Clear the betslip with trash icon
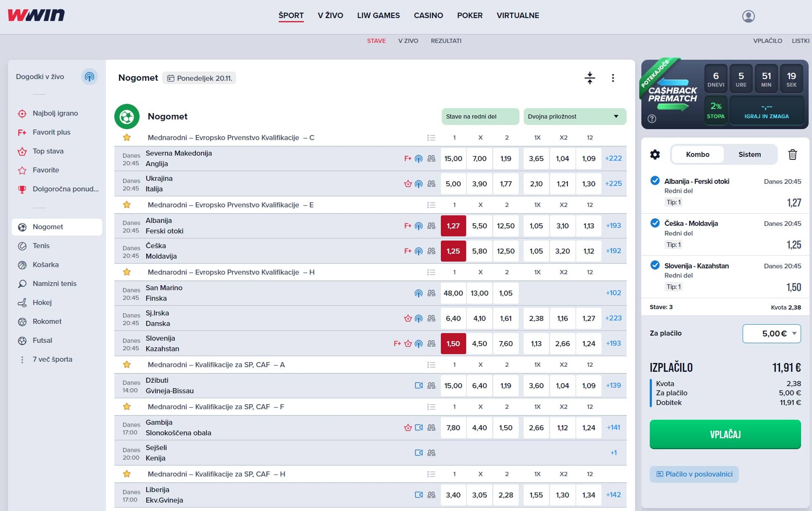The image size is (812, 511). [x=792, y=154]
